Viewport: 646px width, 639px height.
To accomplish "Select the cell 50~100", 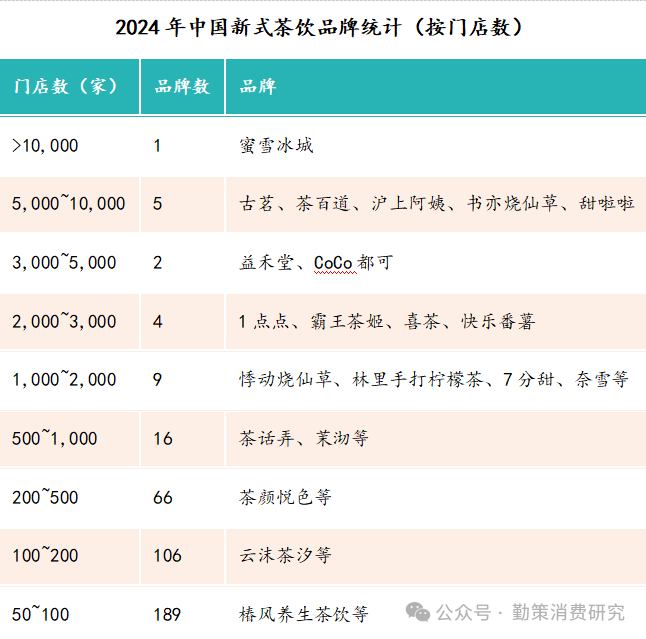I will 40,614.
